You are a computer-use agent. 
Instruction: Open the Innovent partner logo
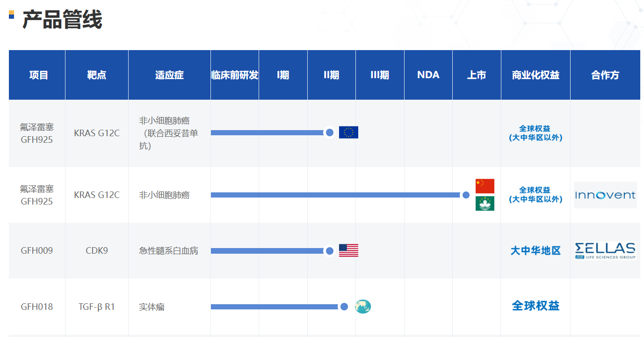point(605,195)
